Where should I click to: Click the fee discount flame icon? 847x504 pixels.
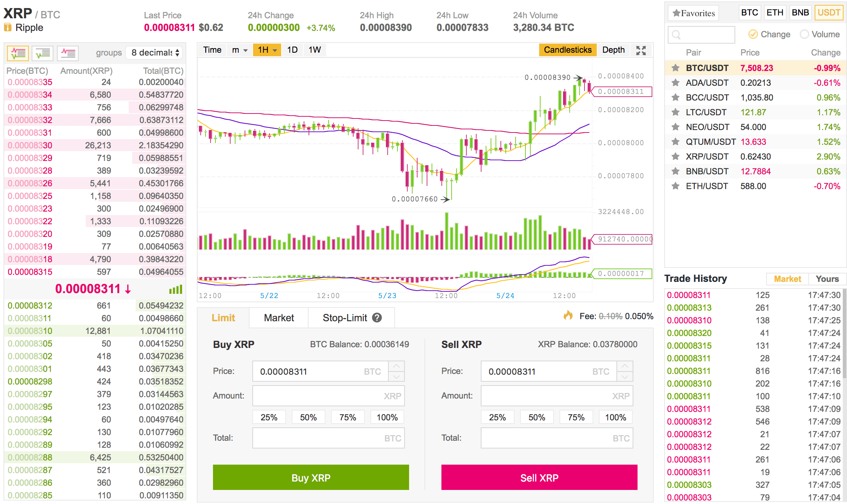pyautogui.click(x=568, y=315)
